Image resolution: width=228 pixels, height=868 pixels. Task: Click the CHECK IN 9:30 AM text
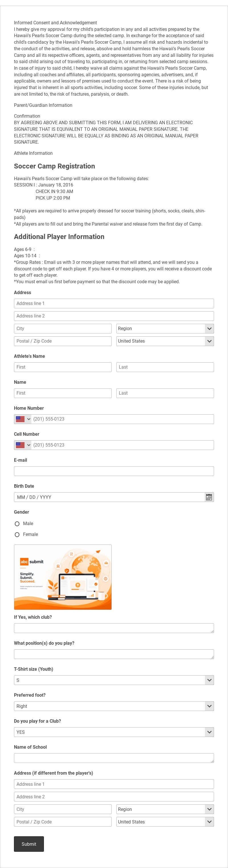[54, 191]
